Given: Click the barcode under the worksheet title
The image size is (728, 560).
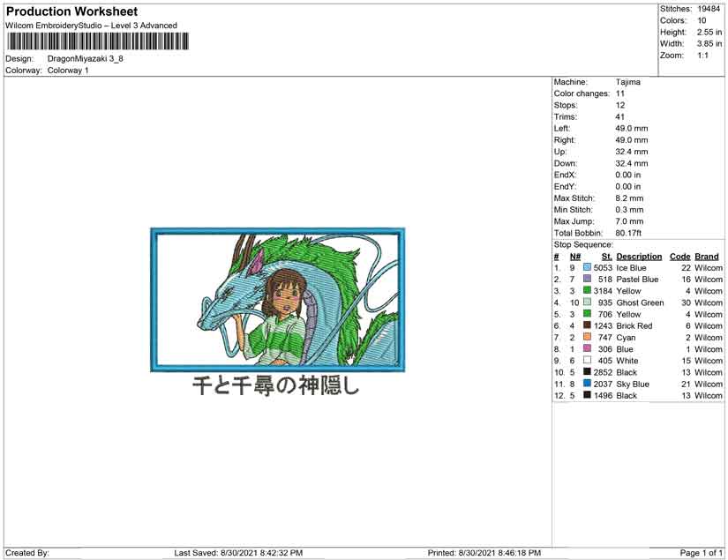Looking at the screenshot, I should [98, 41].
